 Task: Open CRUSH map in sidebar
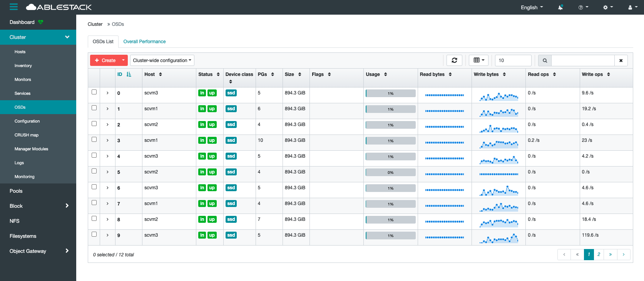pos(27,135)
